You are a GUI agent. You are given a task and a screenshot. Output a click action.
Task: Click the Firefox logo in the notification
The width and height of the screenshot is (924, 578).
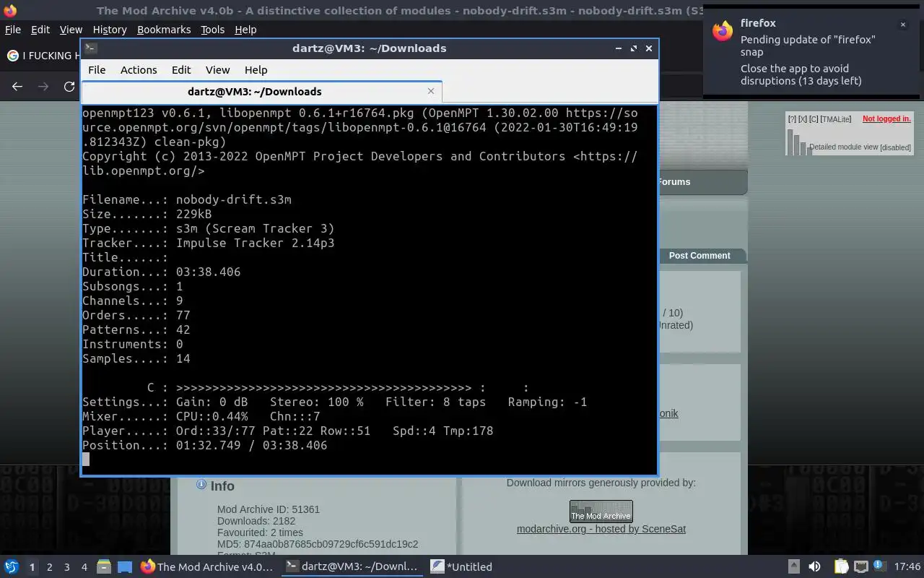(723, 31)
